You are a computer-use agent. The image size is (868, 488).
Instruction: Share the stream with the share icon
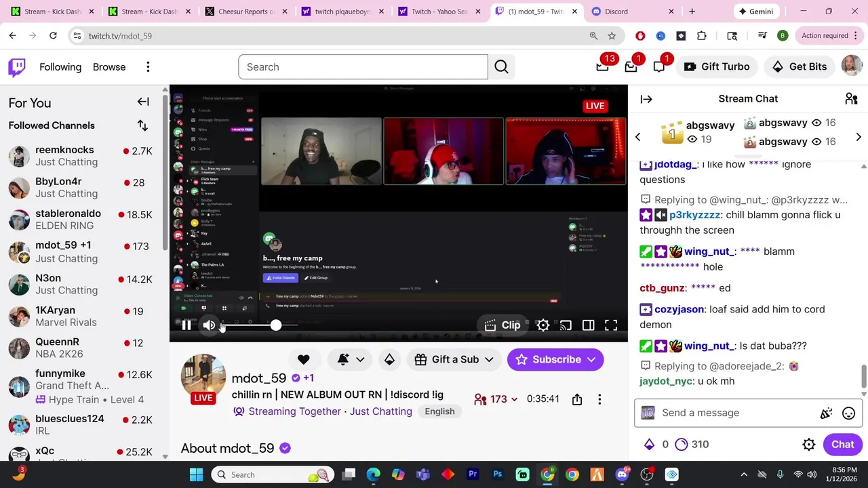click(x=577, y=399)
